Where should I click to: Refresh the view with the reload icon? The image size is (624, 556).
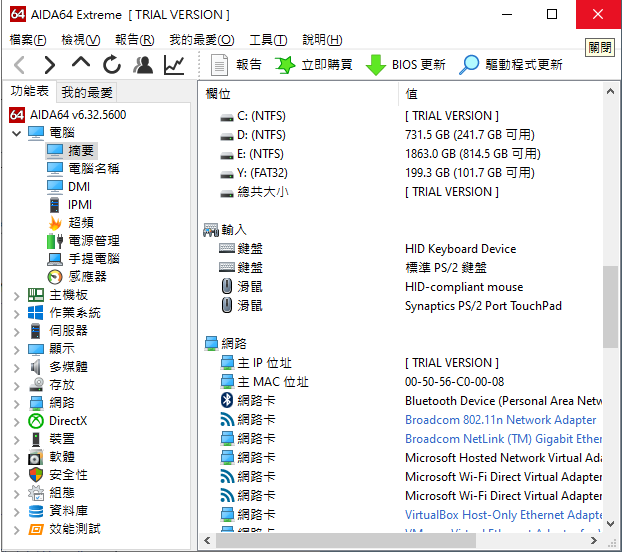point(112,64)
